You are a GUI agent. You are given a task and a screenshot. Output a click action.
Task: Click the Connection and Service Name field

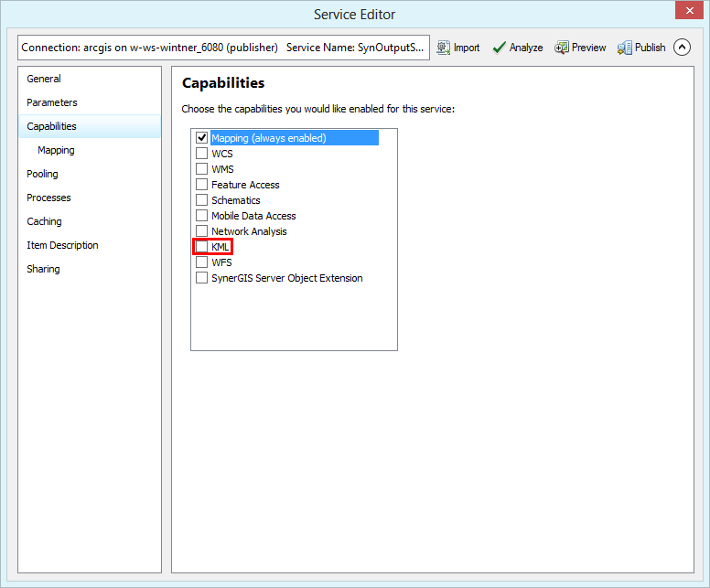click(x=222, y=48)
